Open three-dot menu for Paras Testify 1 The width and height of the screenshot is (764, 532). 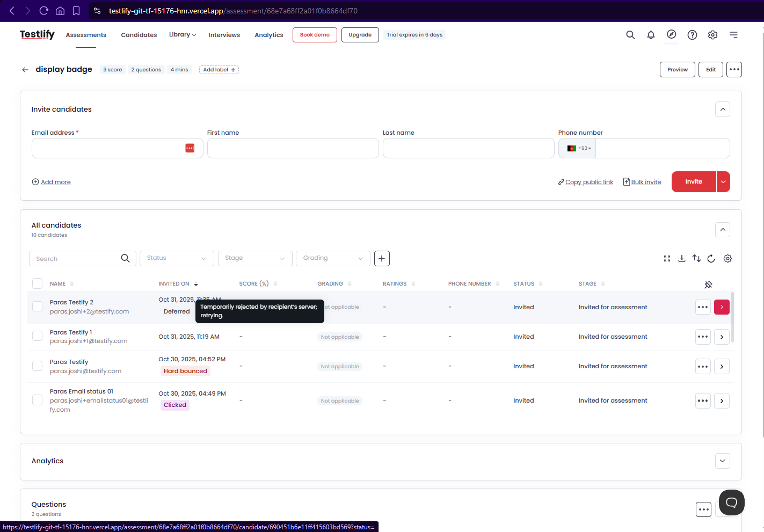[703, 337]
